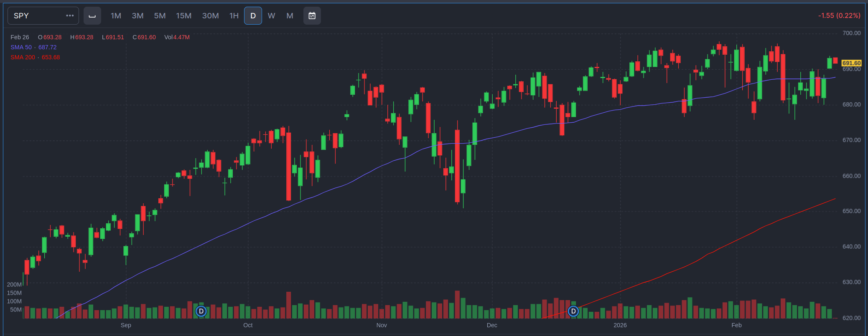Click the dividend marker in late December

pyautogui.click(x=573, y=311)
